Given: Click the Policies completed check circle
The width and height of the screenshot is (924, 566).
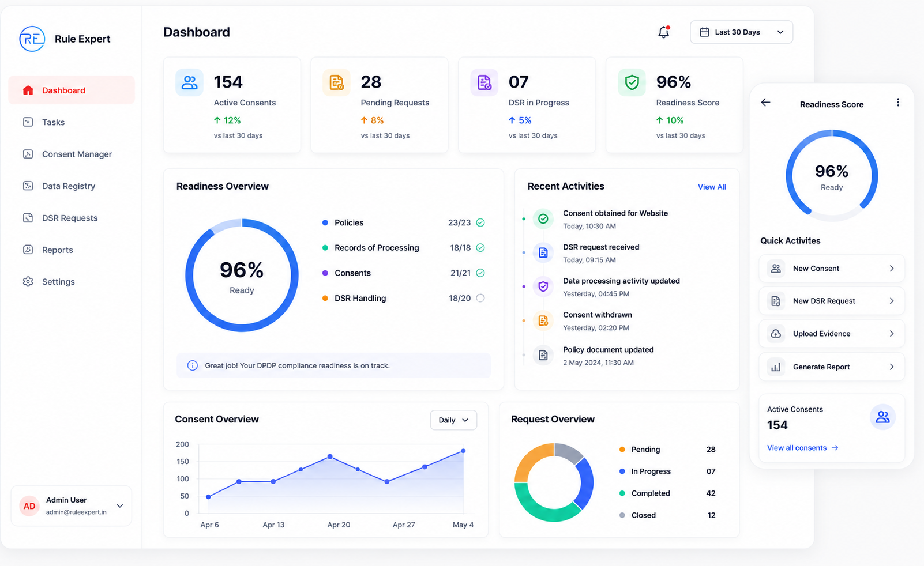Looking at the screenshot, I should point(480,222).
